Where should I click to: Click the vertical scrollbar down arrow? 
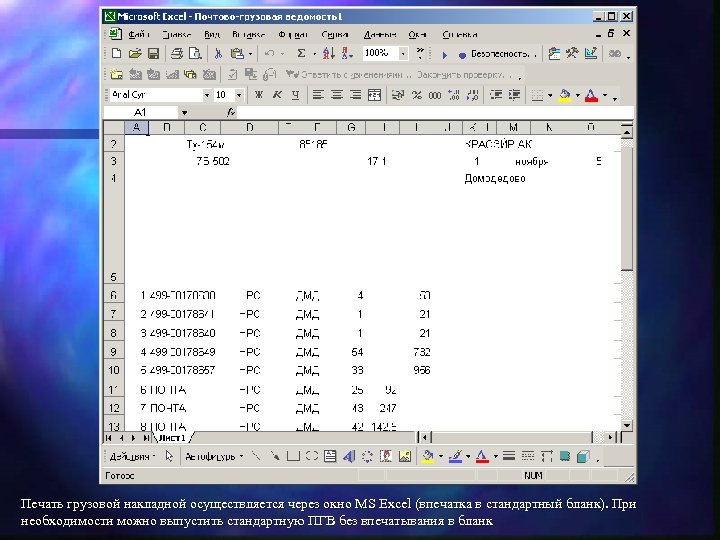tap(627, 425)
